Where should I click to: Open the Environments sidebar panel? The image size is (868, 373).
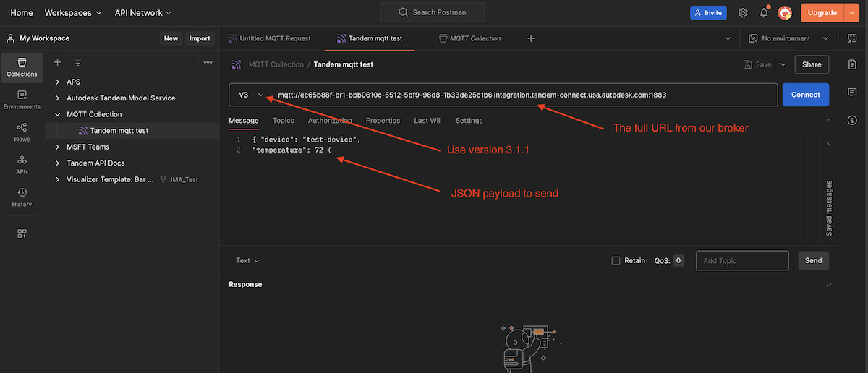tap(22, 100)
